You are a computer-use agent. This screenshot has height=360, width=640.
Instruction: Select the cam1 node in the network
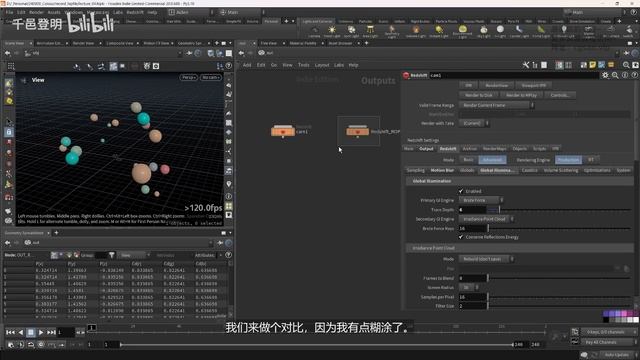click(283, 131)
